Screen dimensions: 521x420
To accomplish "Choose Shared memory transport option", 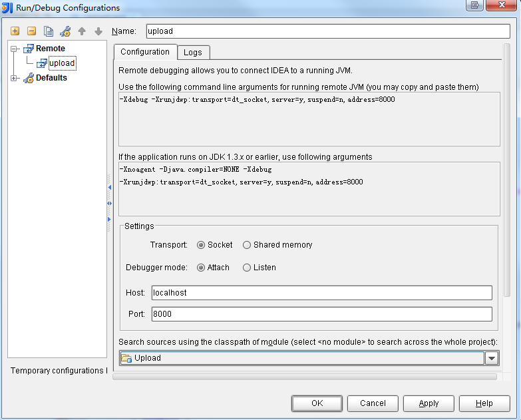I will click(277, 245).
